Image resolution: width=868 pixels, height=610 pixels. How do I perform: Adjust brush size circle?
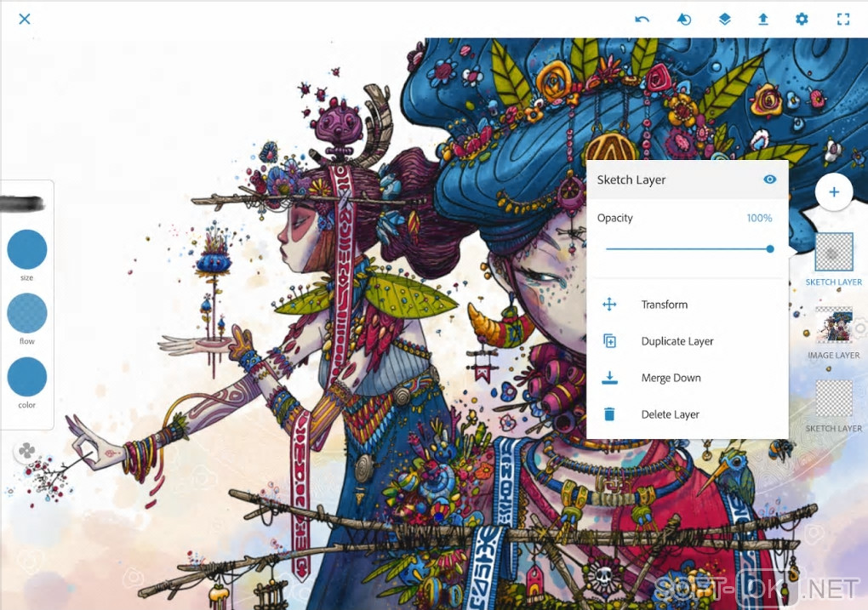[26, 249]
